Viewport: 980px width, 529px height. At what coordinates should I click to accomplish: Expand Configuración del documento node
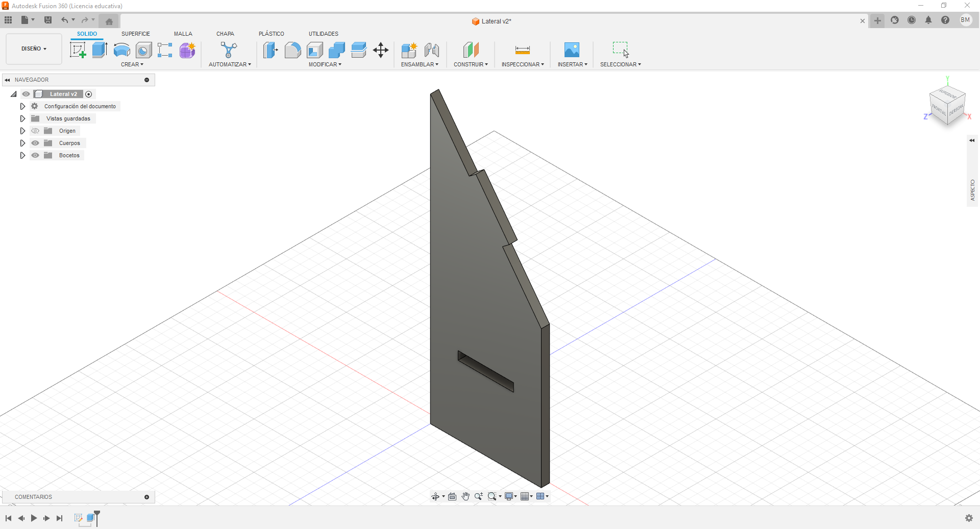22,106
